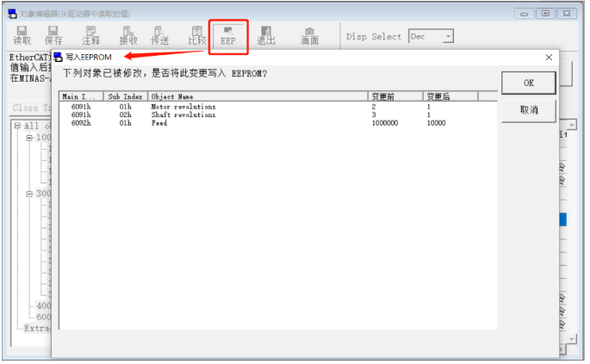Click the Main Index column header
The width and height of the screenshot is (590, 364).
pos(81,96)
